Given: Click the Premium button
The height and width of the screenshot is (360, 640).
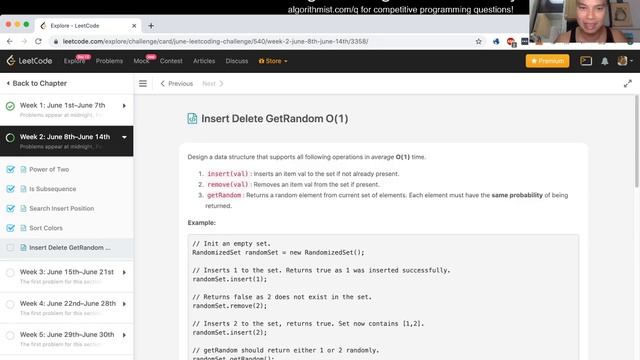Looking at the screenshot, I should pyautogui.click(x=547, y=61).
